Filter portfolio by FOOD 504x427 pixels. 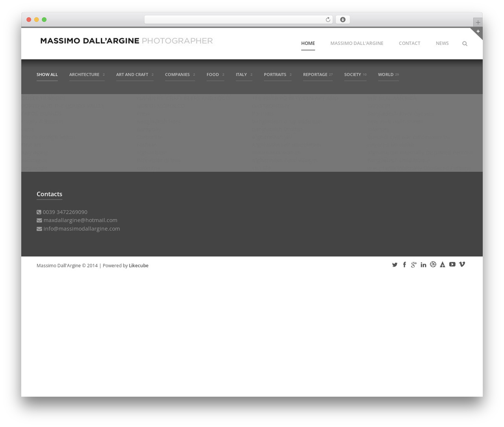215,74
